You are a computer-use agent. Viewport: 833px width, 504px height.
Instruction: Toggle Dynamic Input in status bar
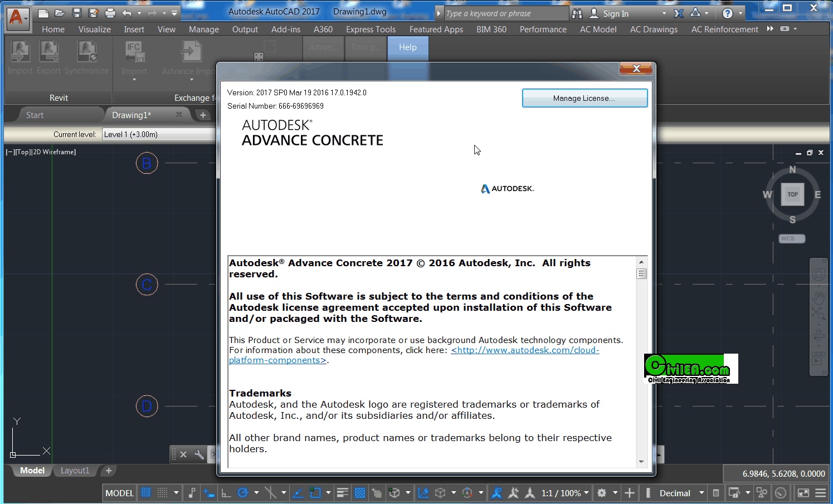coord(209,493)
